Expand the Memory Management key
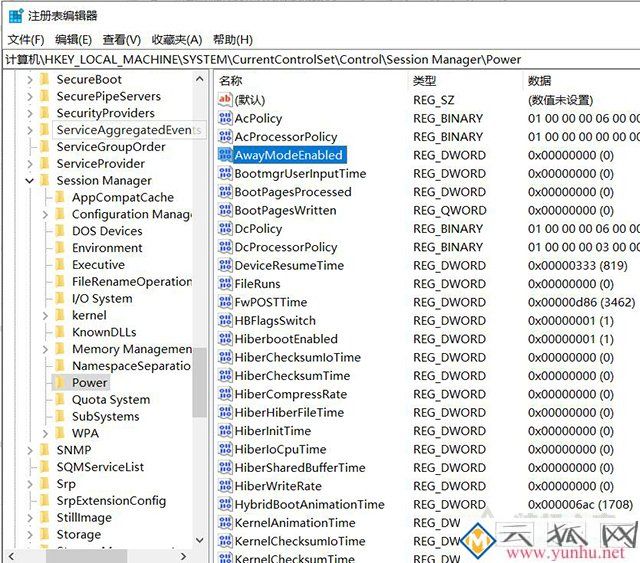 (45, 349)
